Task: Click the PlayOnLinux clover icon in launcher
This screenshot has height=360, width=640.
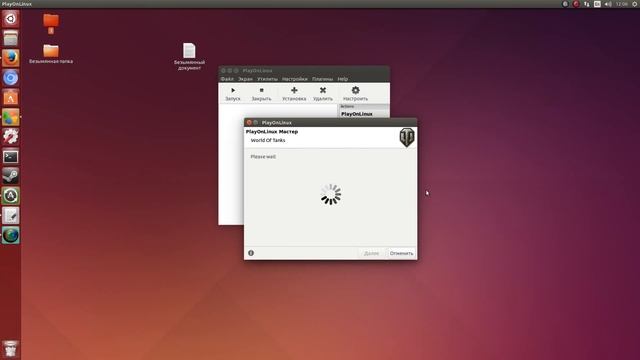Action: (x=11, y=117)
